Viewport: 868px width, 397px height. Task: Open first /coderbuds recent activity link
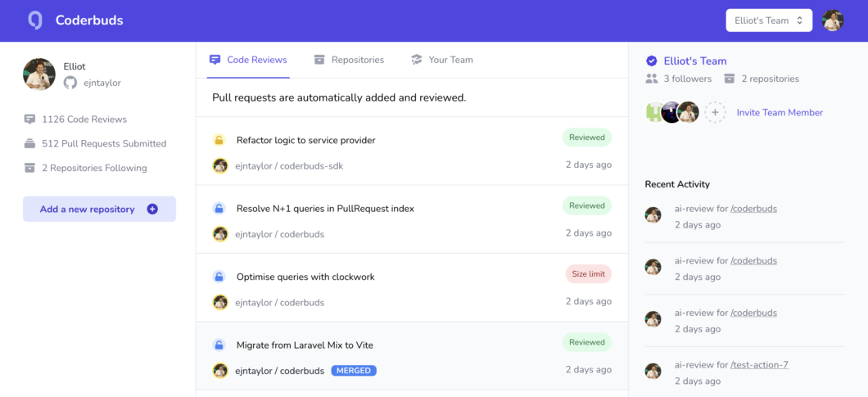point(753,209)
